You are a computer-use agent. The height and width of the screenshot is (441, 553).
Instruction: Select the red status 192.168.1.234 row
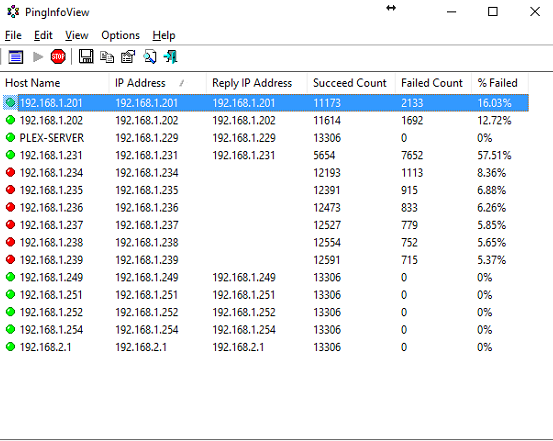[266, 173]
